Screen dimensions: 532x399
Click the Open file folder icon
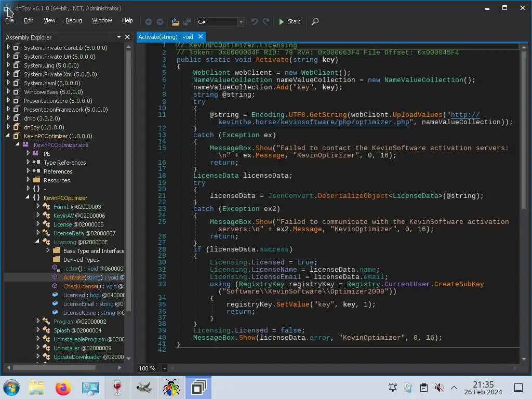(175, 22)
